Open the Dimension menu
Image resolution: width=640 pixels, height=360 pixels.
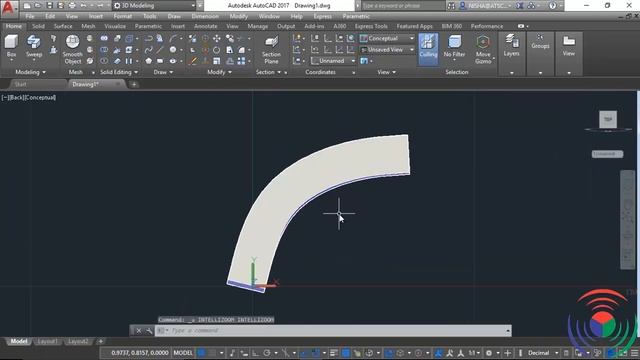[205, 16]
